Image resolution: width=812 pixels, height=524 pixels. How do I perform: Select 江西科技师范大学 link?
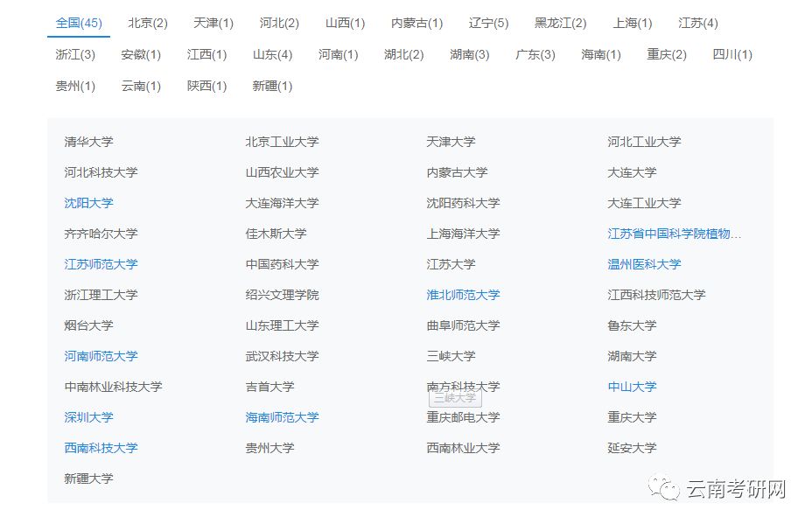(656, 295)
